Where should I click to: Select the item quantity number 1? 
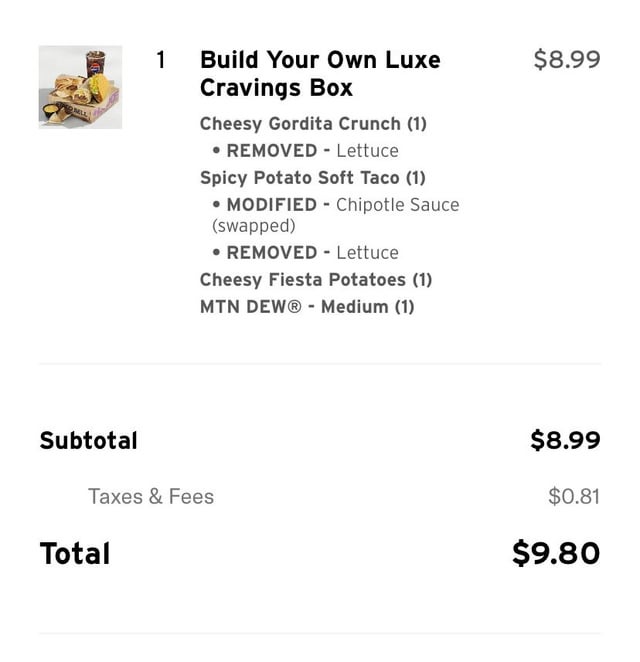point(160,60)
